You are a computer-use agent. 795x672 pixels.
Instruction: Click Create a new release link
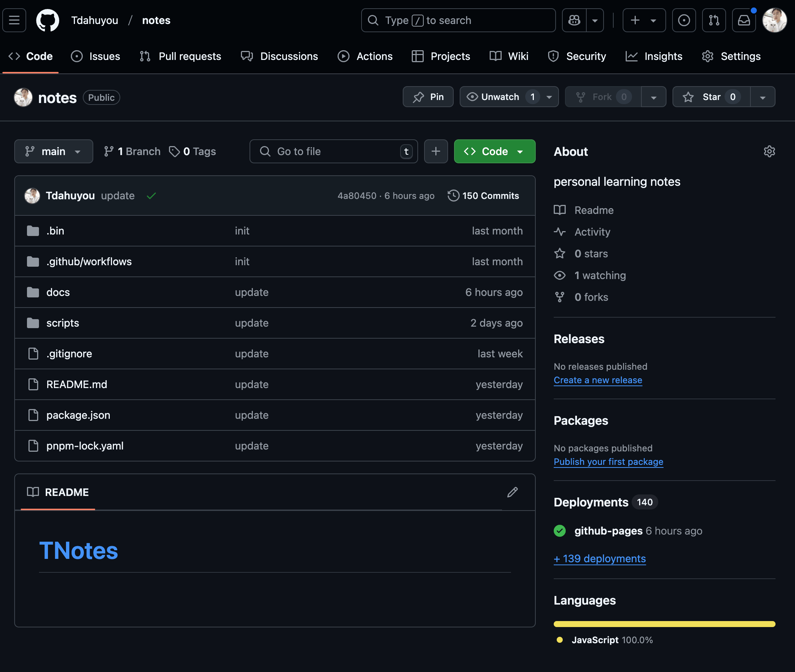point(598,380)
